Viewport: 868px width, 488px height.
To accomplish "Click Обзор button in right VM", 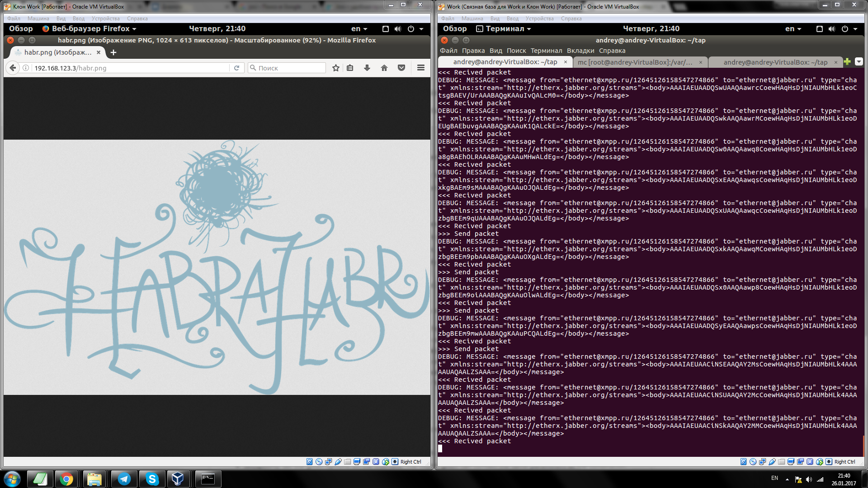I will [x=455, y=28].
